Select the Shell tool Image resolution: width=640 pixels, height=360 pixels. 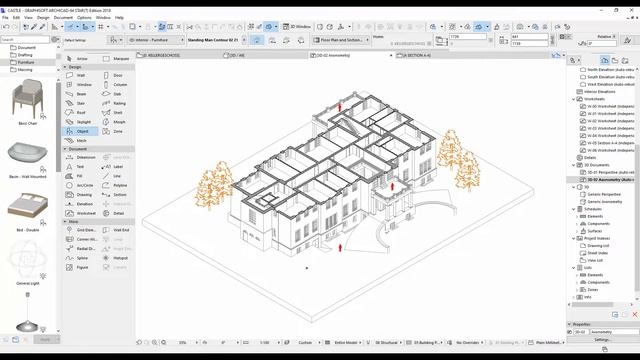[x=117, y=113]
